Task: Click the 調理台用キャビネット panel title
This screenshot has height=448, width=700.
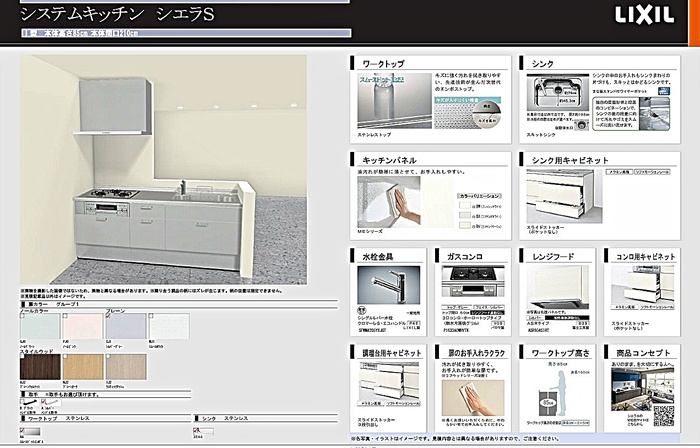Action: (x=391, y=353)
